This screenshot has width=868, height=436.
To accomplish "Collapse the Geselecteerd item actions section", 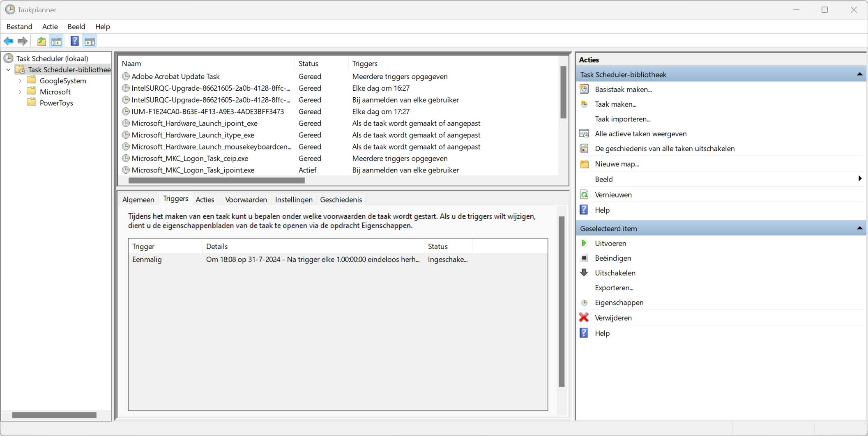I will pyautogui.click(x=859, y=228).
